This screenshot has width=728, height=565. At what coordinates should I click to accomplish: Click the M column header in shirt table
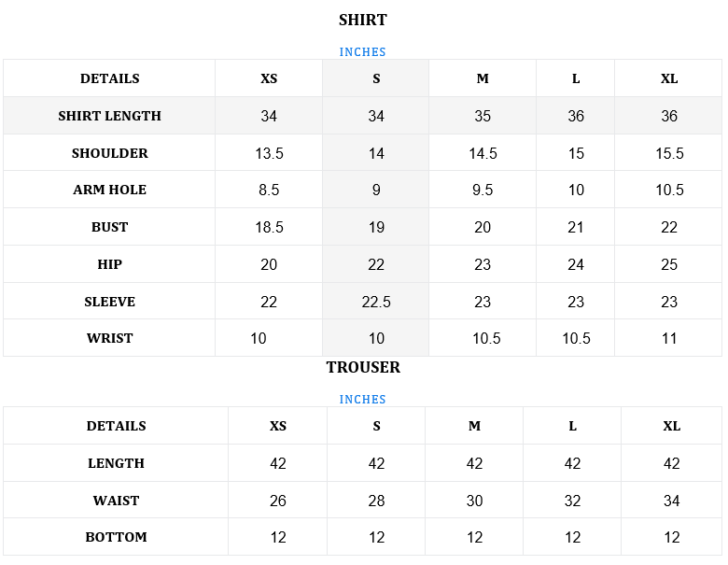483,78
